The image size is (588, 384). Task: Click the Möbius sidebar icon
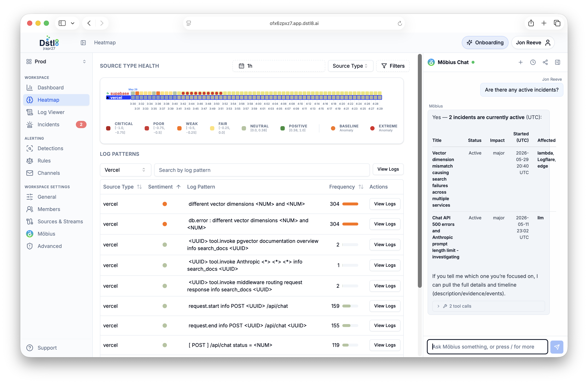click(30, 234)
